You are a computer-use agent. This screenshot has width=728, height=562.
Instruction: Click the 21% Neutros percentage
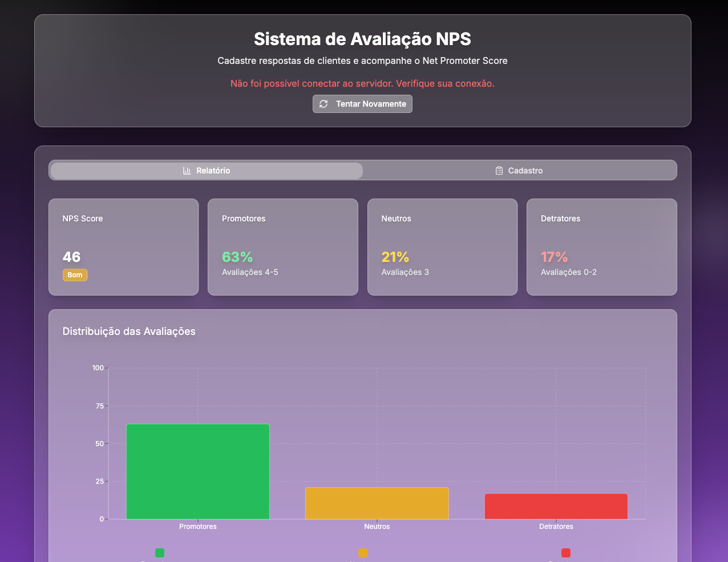395,257
